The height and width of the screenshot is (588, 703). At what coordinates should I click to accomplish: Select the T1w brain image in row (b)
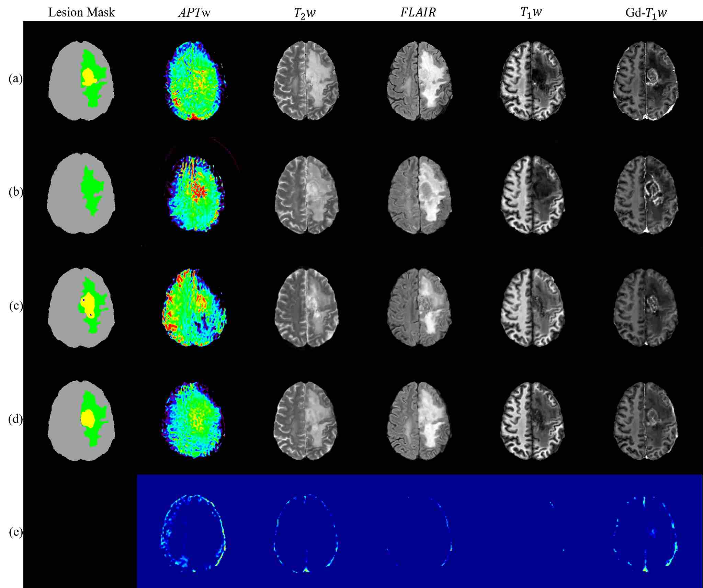pos(533,194)
